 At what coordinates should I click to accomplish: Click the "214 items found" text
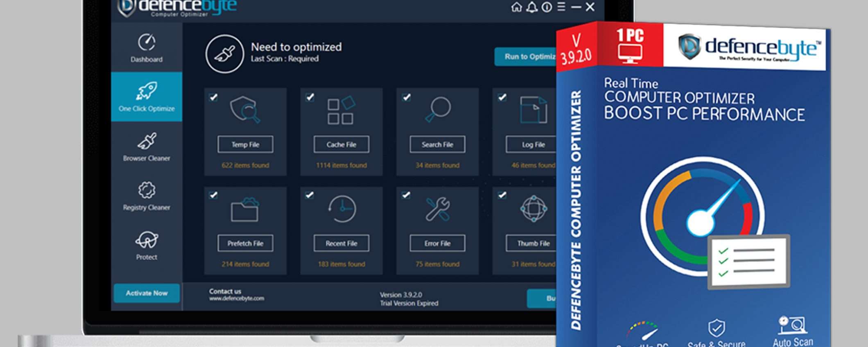[x=245, y=264]
